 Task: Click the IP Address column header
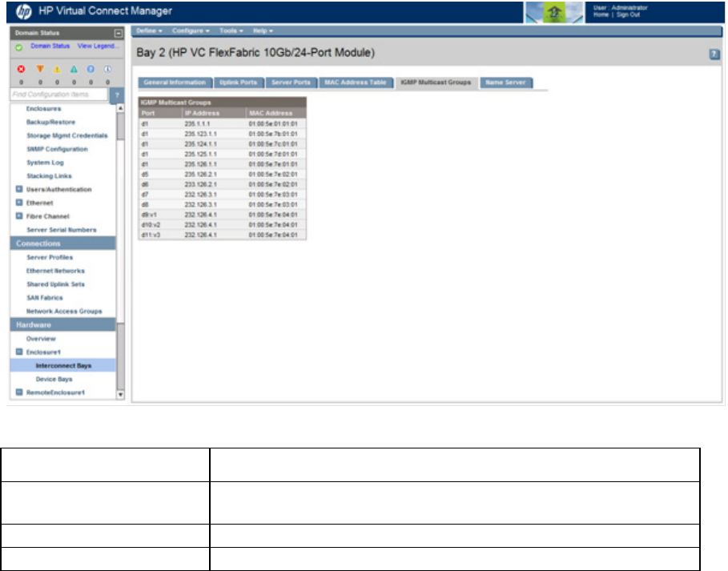point(214,113)
